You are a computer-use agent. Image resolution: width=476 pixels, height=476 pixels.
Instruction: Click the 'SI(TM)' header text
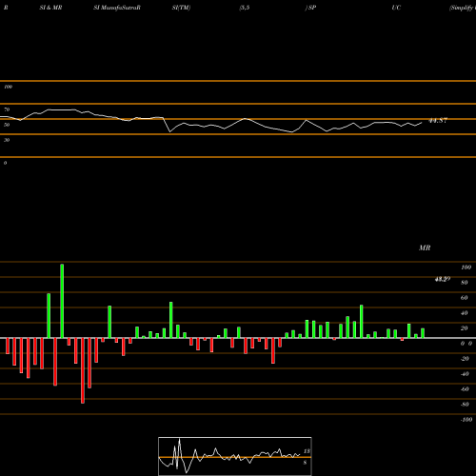[x=181, y=8]
